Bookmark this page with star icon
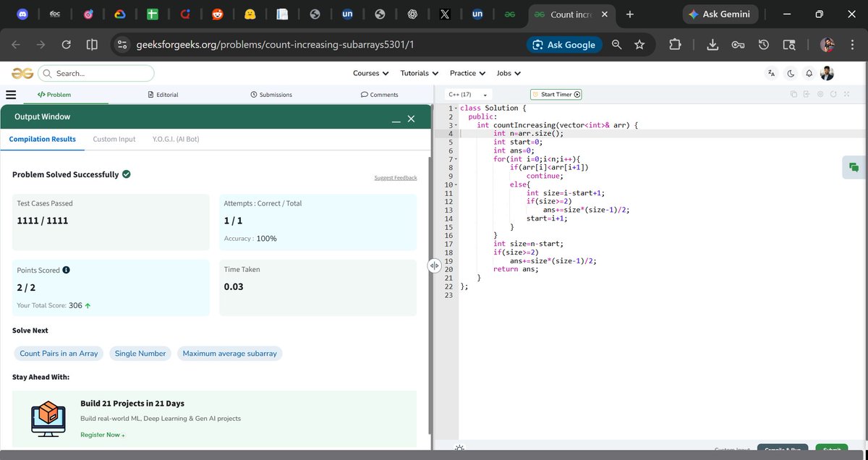868x460 pixels. [x=639, y=45]
